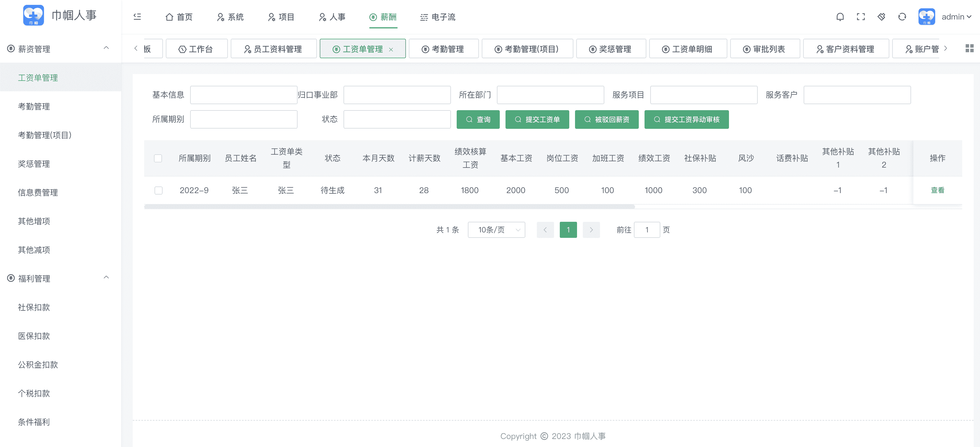Click the 提交工资单 button
Image resolution: width=980 pixels, height=447 pixels.
(537, 119)
